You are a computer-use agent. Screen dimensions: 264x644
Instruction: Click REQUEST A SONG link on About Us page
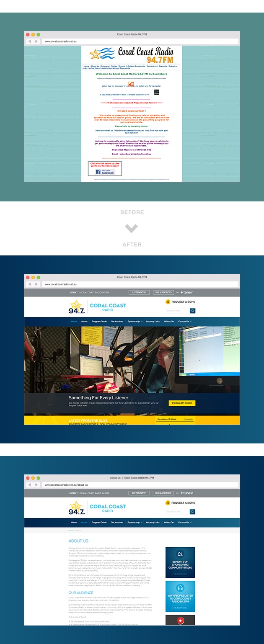click(183, 502)
